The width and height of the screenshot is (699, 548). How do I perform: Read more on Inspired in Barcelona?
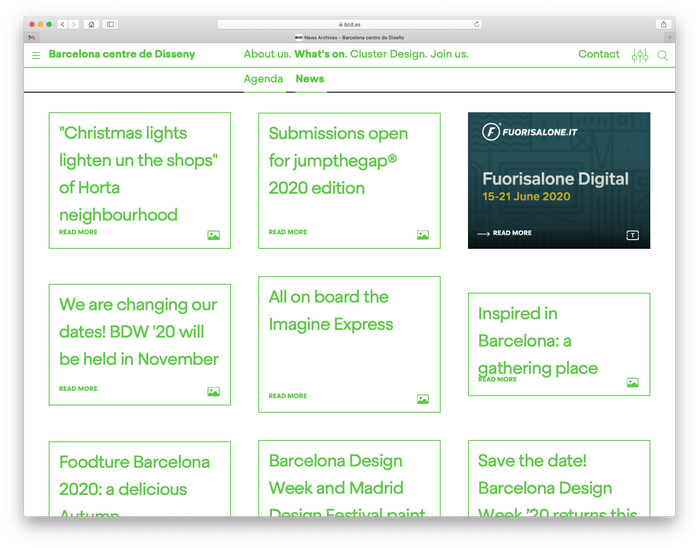click(x=498, y=379)
